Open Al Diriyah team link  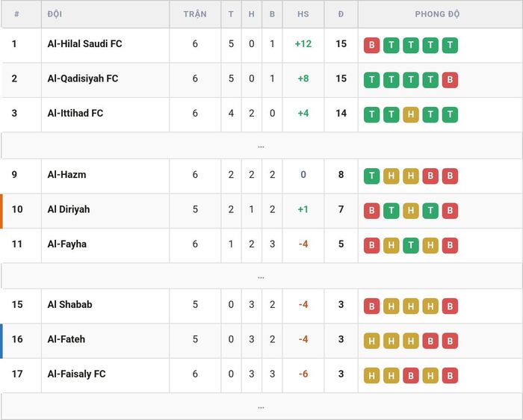point(69,209)
